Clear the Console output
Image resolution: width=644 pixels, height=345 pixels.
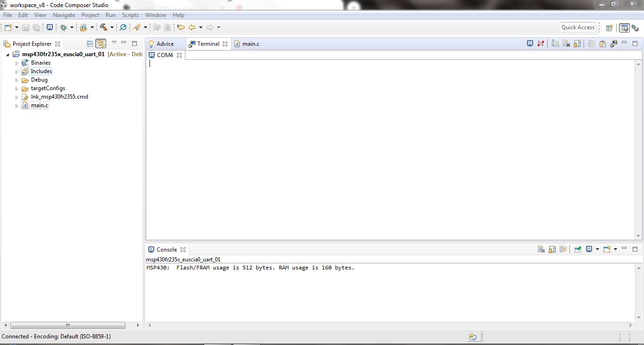[541, 249]
